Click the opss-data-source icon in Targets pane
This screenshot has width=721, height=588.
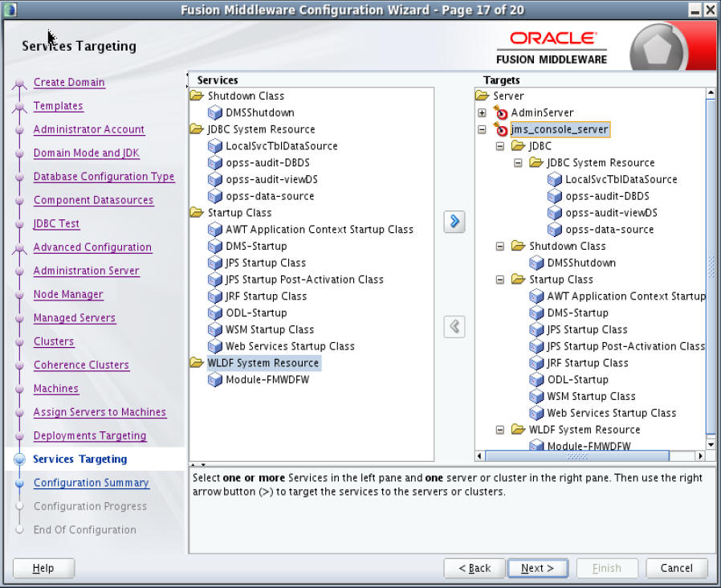click(x=555, y=229)
